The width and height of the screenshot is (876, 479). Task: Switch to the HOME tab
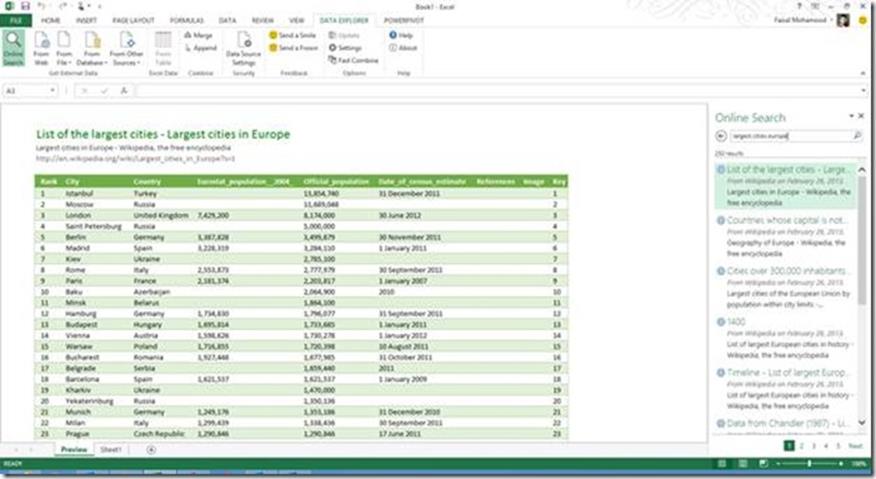coord(51,21)
